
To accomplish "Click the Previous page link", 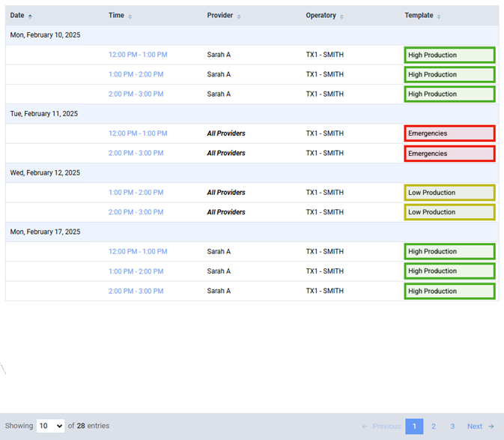I will coord(381,427).
